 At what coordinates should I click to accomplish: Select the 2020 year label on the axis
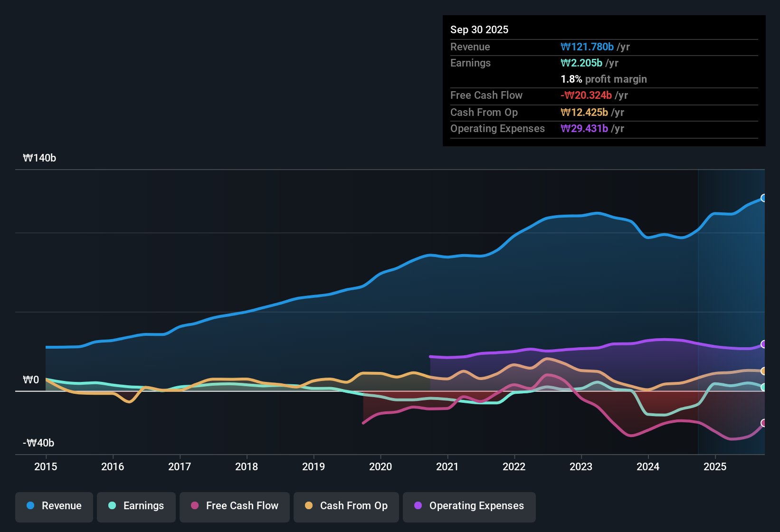(380, 467)
